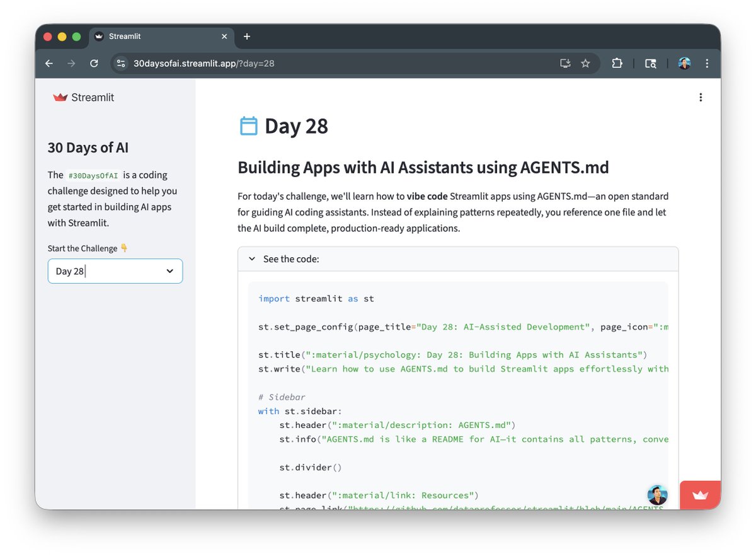Click the st.set_page_config code line
The width and height of the screenshot is (756, 556).
pyautogui.click(x=463, y=327)
